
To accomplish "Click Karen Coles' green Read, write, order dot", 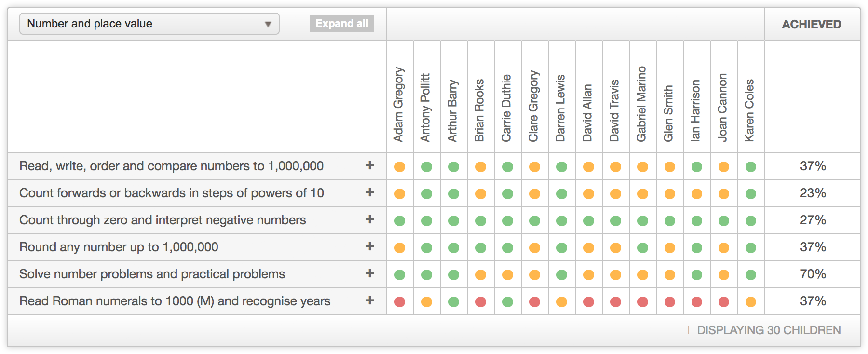I will tap(751, 167).
